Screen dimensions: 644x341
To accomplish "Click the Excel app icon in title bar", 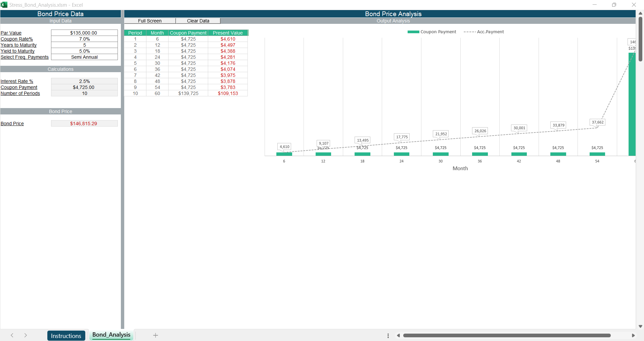I will click(x=4, y=5).
